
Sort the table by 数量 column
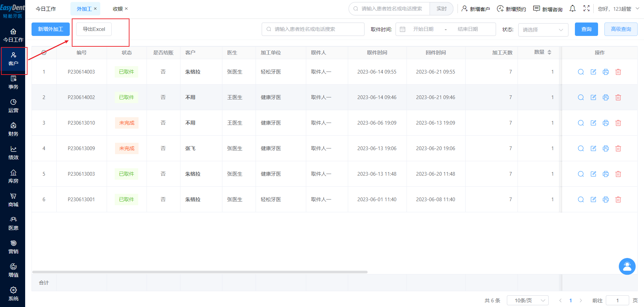point(549,52)
